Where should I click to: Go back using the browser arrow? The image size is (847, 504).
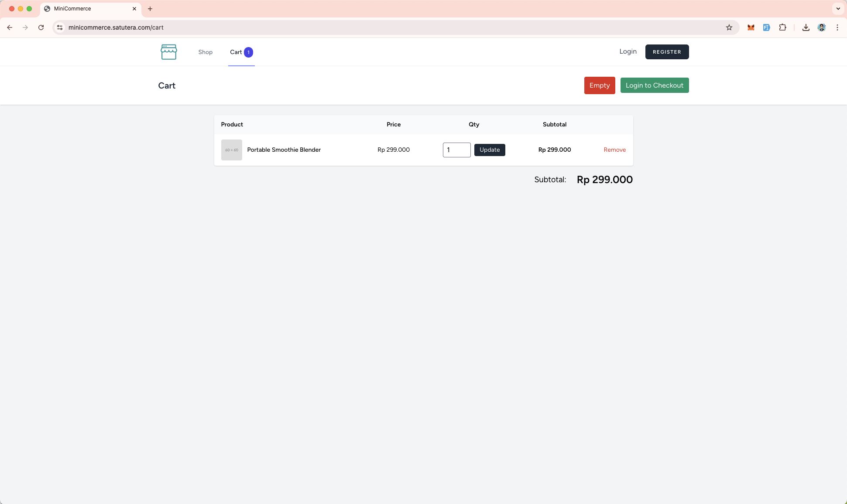(x=10, y=27)
